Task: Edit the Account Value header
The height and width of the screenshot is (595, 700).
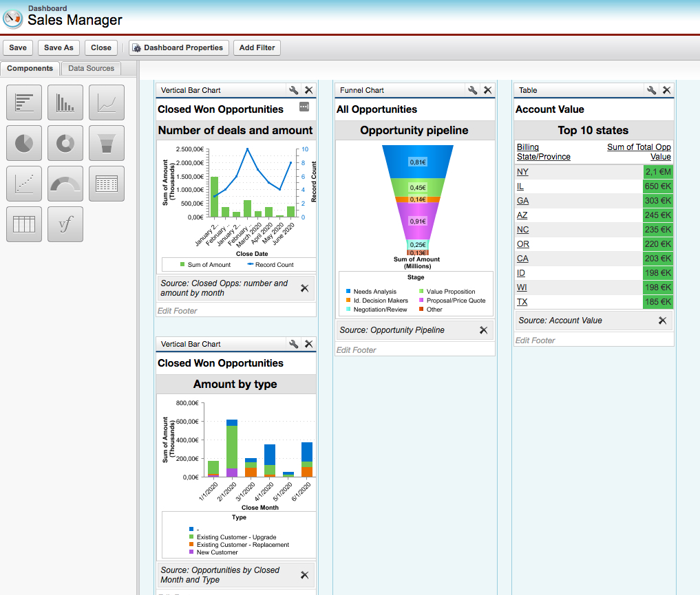Action: tap(549, 109)
